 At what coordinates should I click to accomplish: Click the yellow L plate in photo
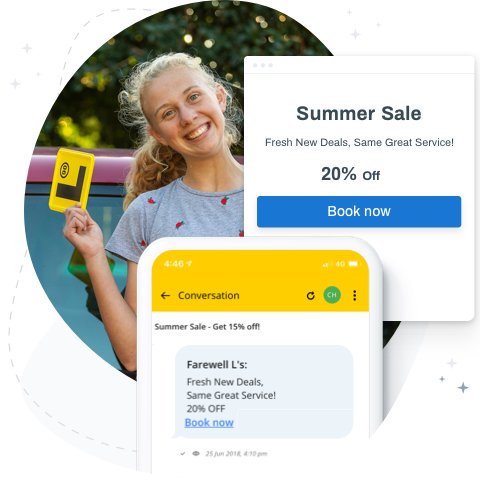[72, 180]
